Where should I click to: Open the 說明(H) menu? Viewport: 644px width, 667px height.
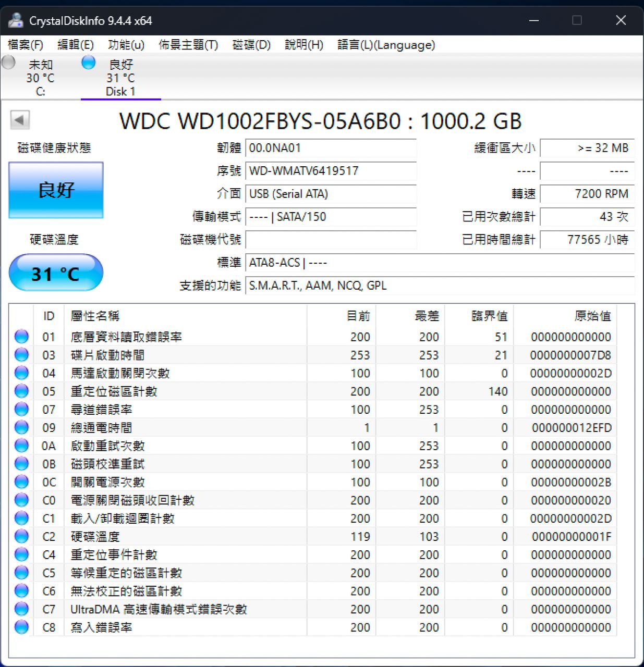tap(304, 45)
